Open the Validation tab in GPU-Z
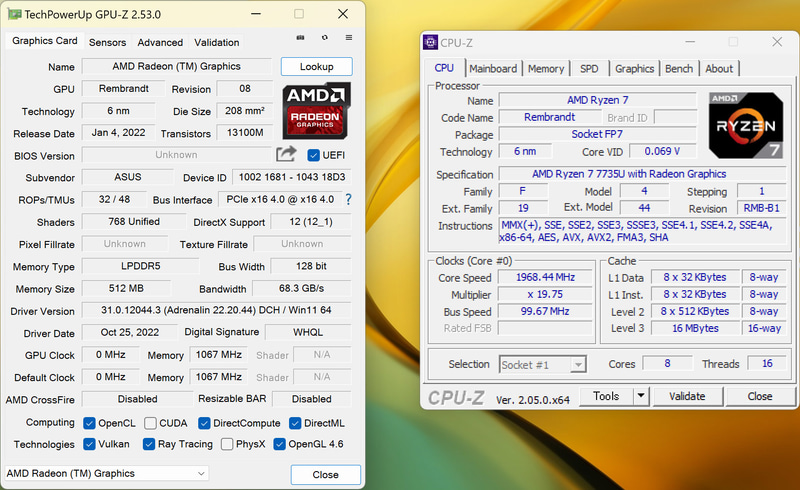The height and width of the screenshot is (490, 800). click(216, 42)
